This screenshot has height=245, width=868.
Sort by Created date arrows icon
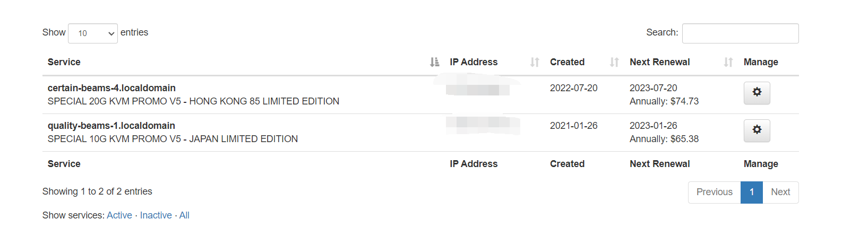click(614, 62)
